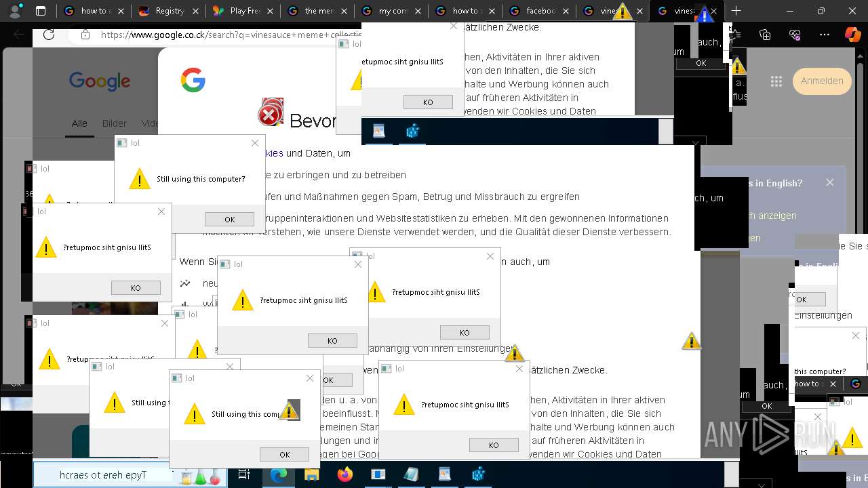Switch to the Play Free tab
868x488 pixels.
[243, 11]
